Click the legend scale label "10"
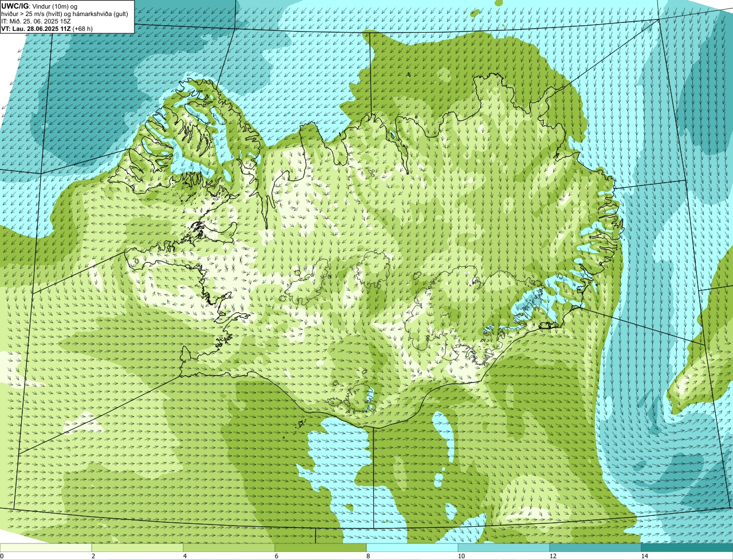Viewport: 733px width, 560px height. point(461,556)
